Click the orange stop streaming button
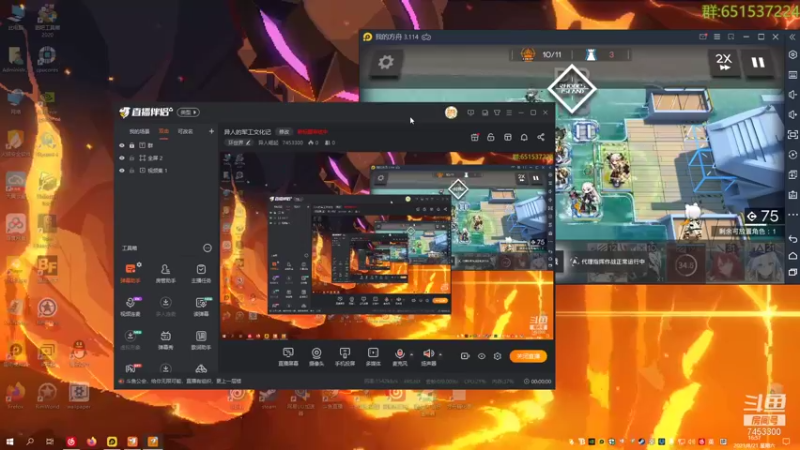The height and width of the screenshot is (450, 800). point(528,356)
